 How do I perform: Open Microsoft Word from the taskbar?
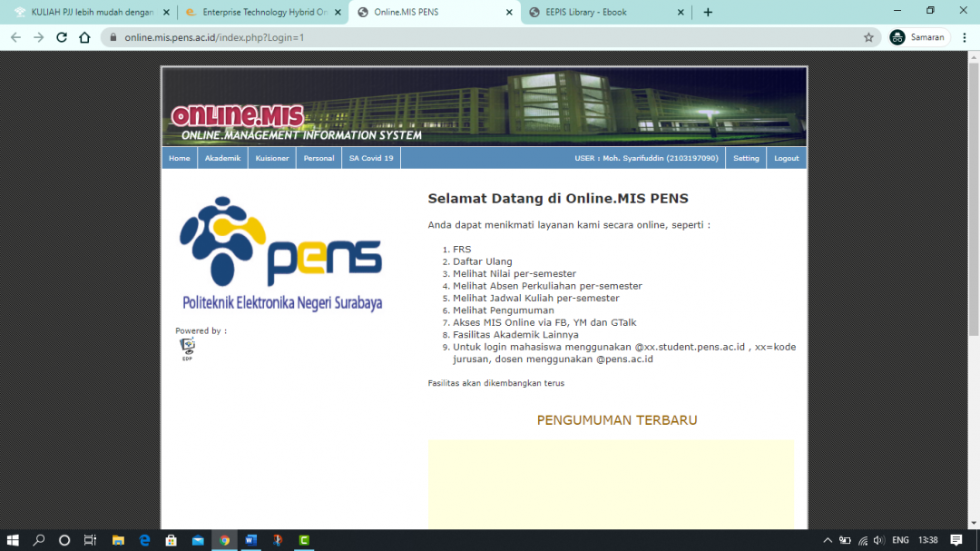coord(250,540)
